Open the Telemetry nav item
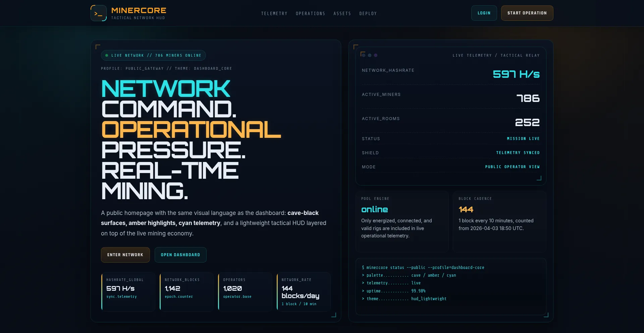The width and height of the screenshot is (644, 333). [274, 13]
